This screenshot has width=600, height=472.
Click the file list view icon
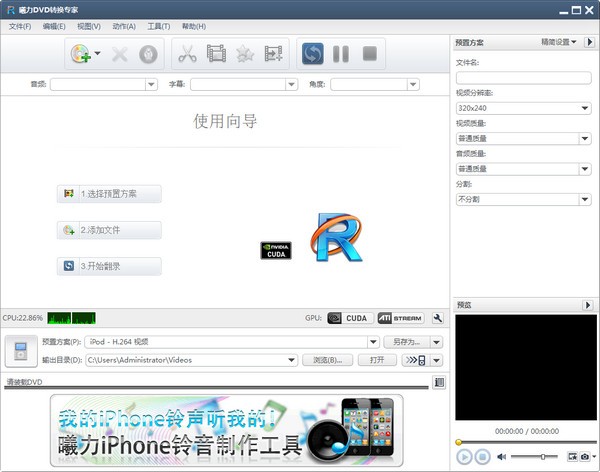439,382
